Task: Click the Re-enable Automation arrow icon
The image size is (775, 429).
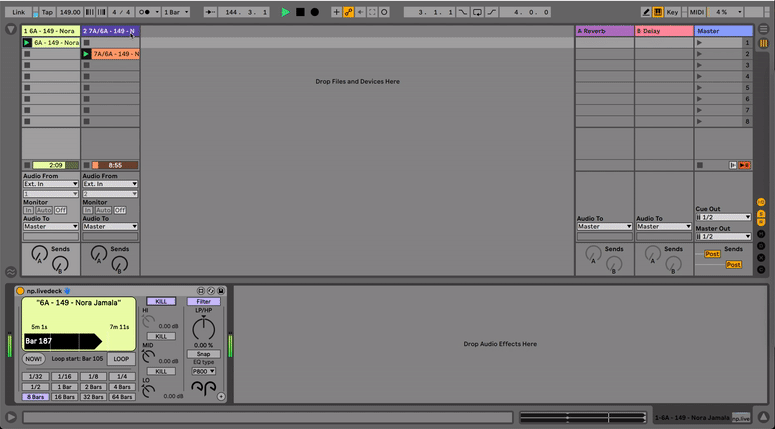Action: [x=360, y=12]
